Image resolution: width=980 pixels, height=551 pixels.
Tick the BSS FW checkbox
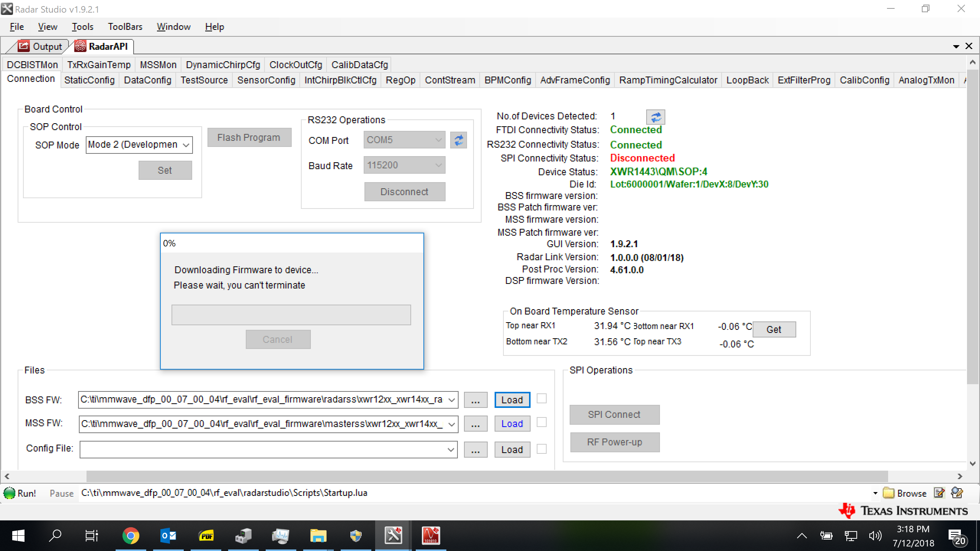tap(541, 399)
